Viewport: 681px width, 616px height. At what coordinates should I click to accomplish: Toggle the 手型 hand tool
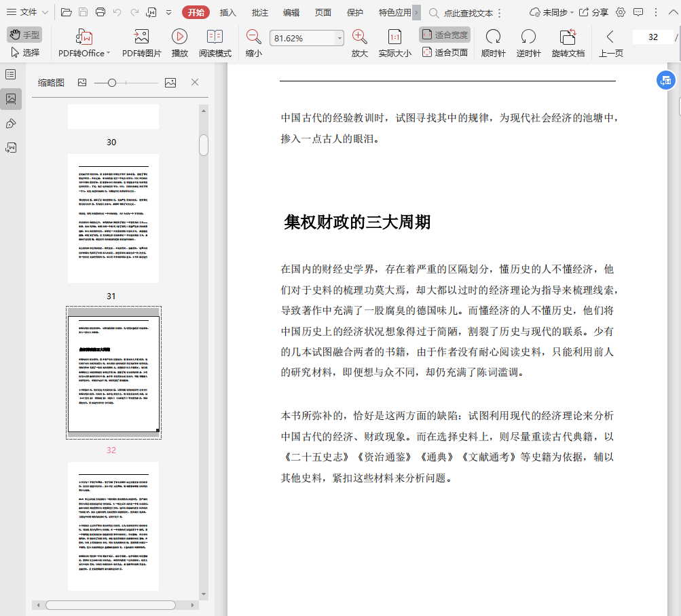[24, 35]
